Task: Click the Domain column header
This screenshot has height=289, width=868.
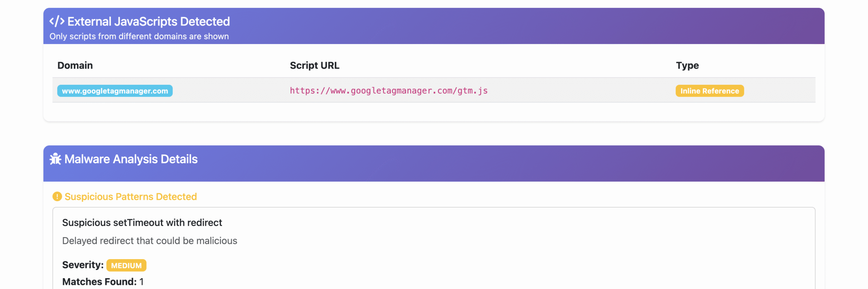Action: [75, 65]
